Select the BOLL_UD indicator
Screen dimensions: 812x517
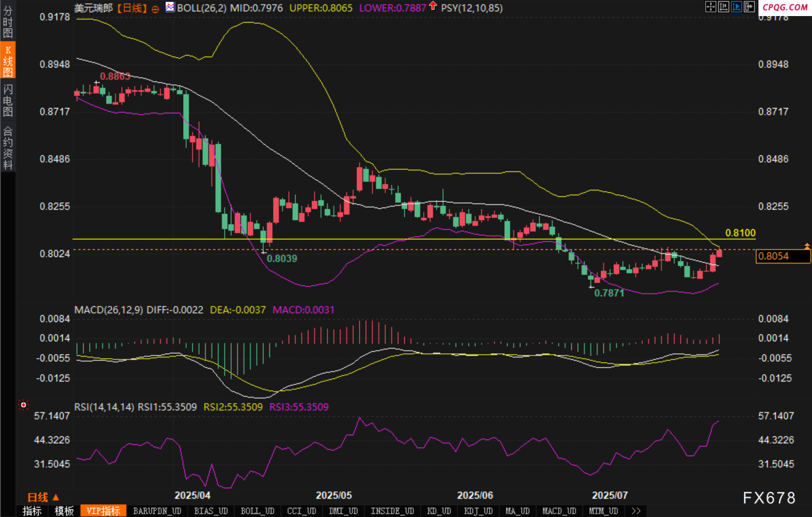pyautogui.click(x=257, y=511)
